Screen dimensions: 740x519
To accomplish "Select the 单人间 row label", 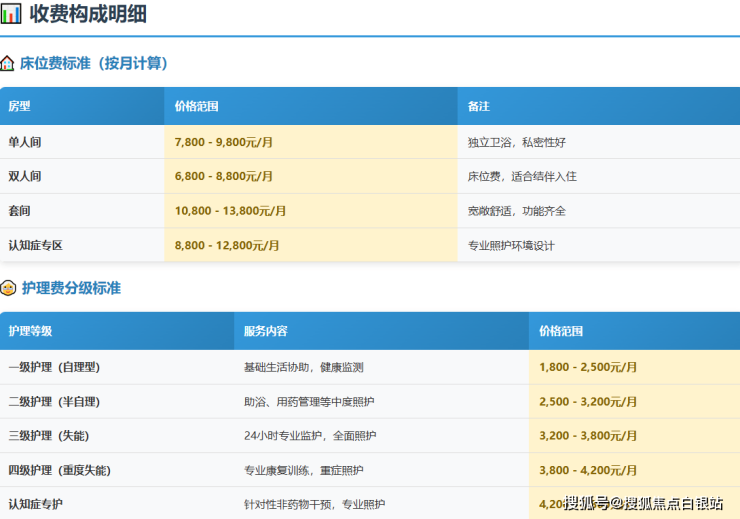I will pyautogui.click(x=25, y=142).
